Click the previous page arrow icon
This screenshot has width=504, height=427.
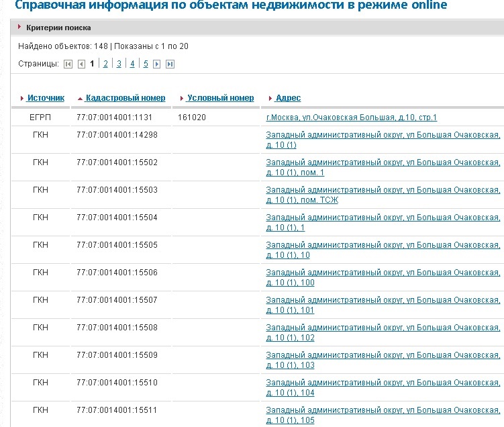(x=81, y=64)
